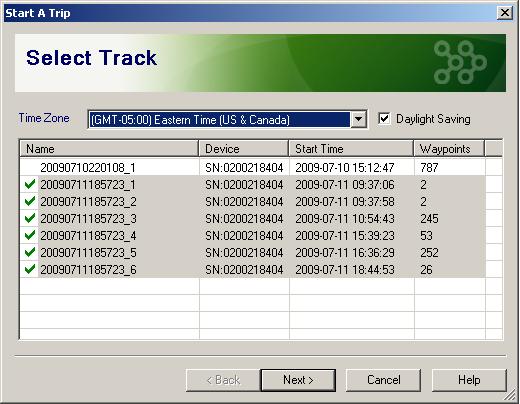Toggle green checkmark of track 20090711185723_2
This screenshot has width=520, height=404.
point(30,201)
